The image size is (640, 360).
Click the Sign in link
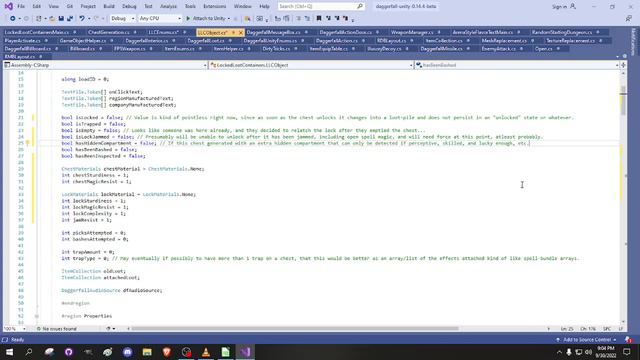point(559,7)
